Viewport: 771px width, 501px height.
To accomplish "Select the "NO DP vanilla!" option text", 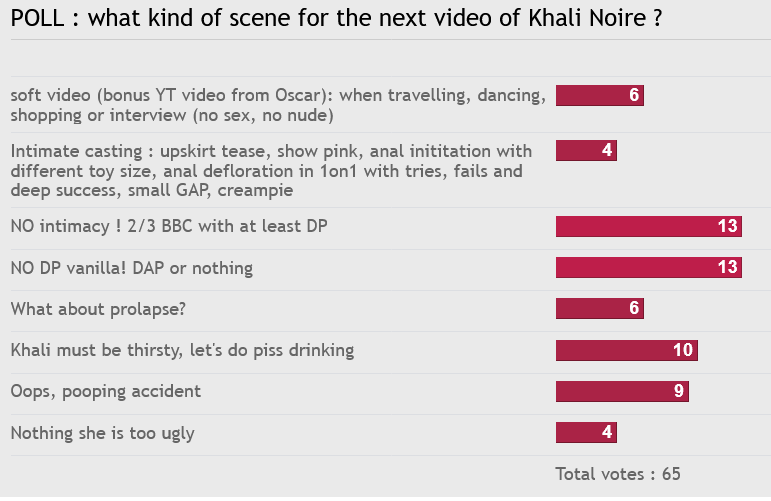I will pyautogui.click(x=131, y=268).
